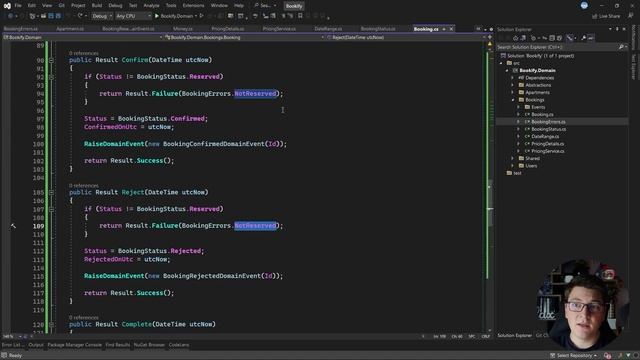Expand the Abstractions folder
640x360 pixels.
click(513, 85)
